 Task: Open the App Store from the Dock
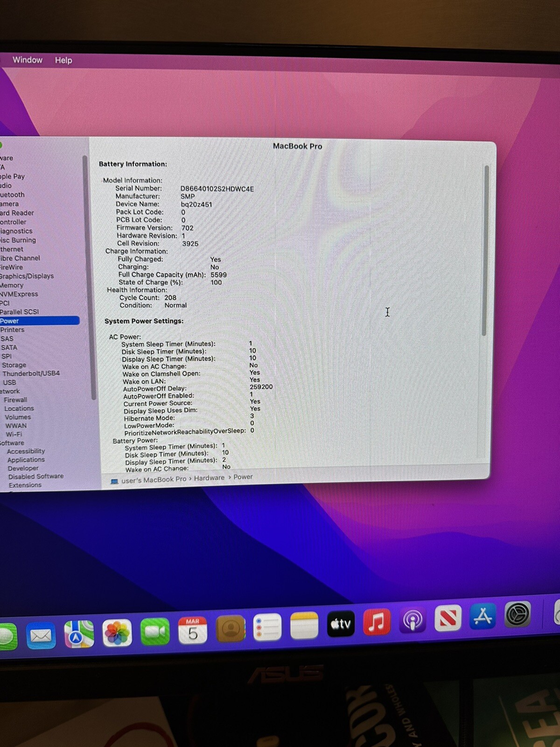coord(483,616)
